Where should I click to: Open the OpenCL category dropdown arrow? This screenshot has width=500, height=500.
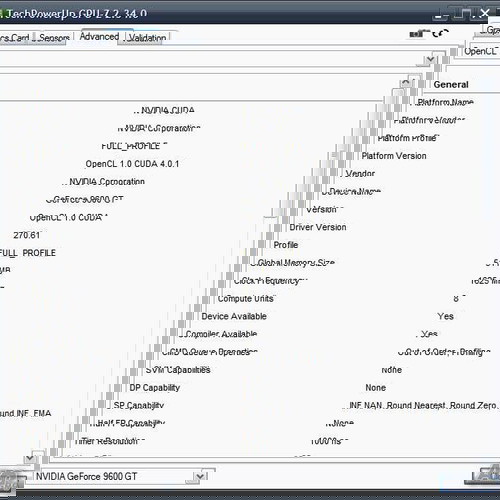tap(430, 59)
